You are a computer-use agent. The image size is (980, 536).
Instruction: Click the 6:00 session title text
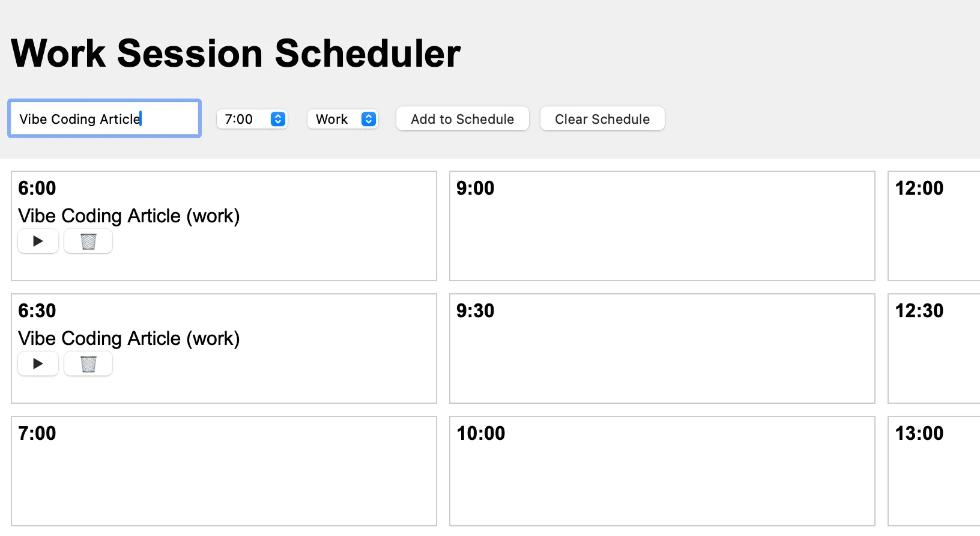(129, 216)
